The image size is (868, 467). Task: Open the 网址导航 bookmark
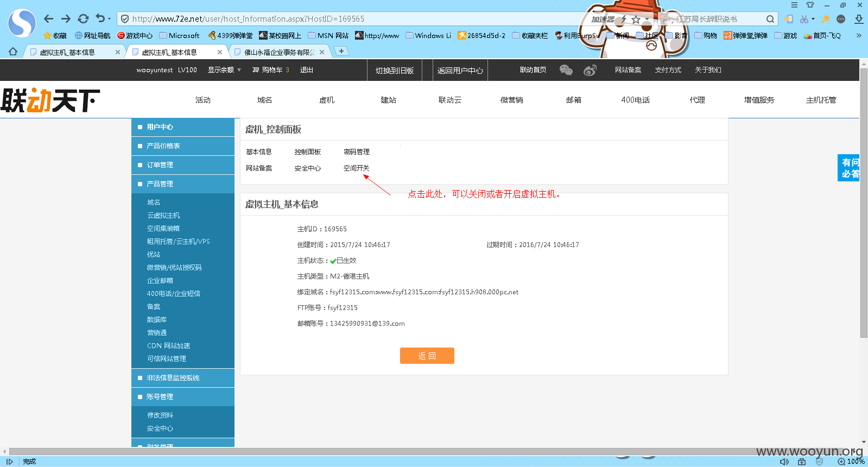tap(92, 35)
